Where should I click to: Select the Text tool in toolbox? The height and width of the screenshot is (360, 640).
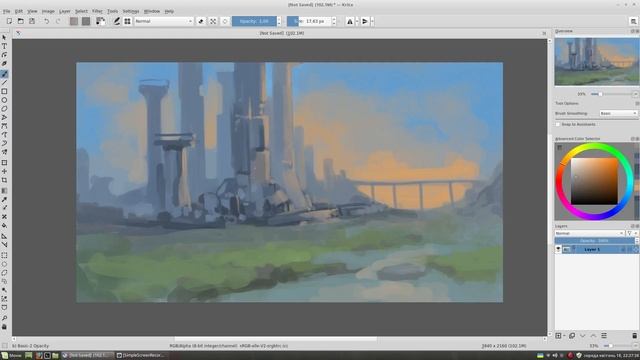(4, 46)
